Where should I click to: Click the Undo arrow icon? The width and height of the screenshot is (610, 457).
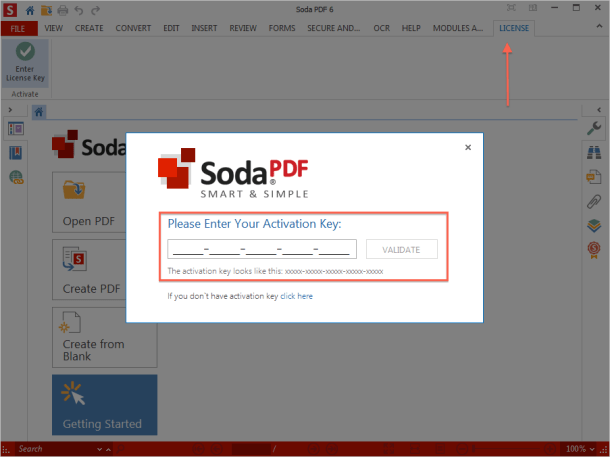(79, 10)
